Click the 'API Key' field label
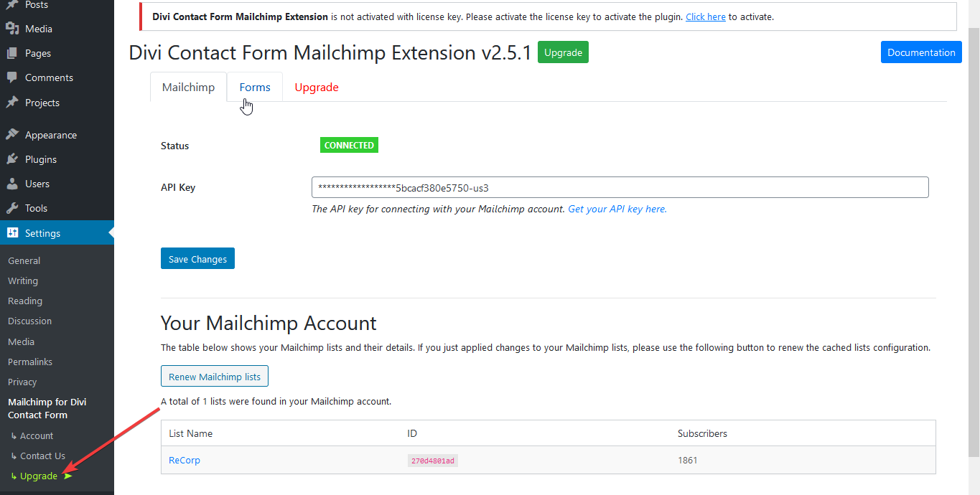Screen dimensions: 980x495 click(x=178, y=187)
